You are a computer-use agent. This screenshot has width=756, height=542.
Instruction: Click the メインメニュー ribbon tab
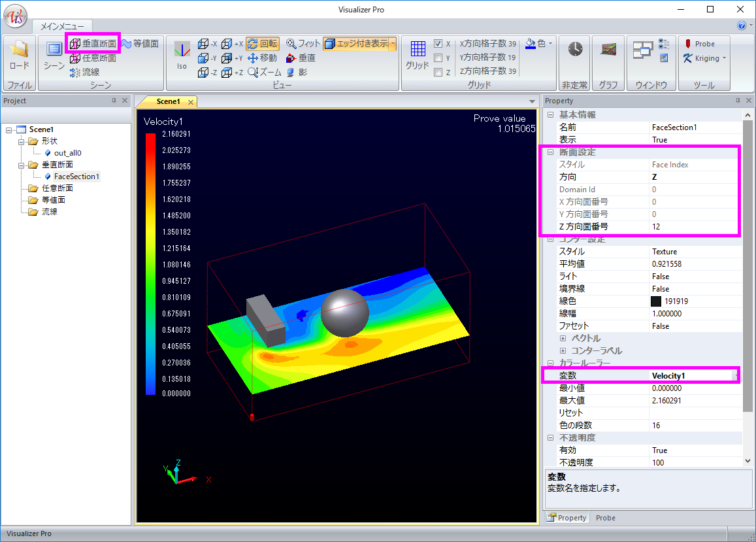62,26
